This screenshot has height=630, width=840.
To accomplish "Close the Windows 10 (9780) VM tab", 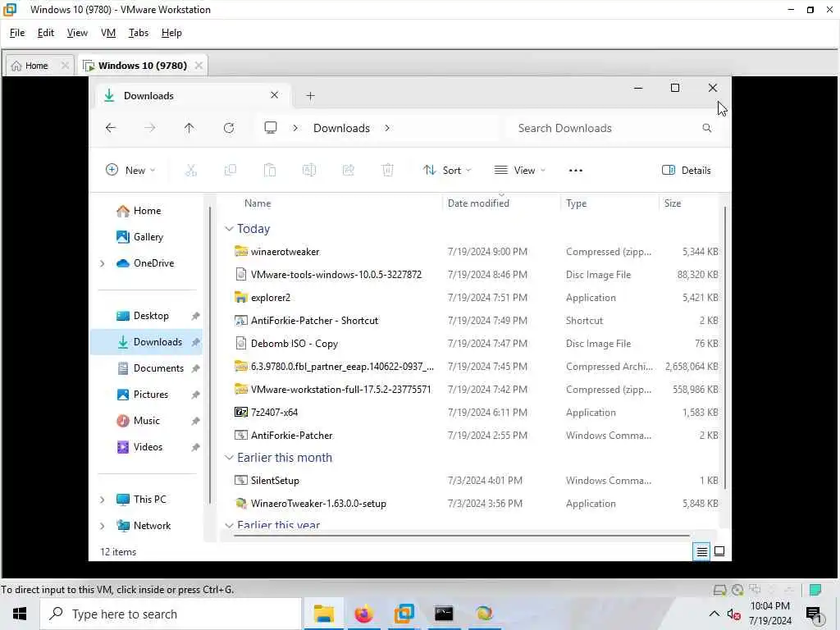I will [199, 66].
